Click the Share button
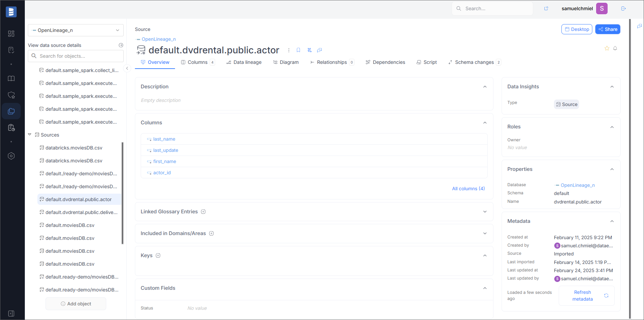This screenshot has width=644, height=320. pyautogui.click(x=608, y=29)
